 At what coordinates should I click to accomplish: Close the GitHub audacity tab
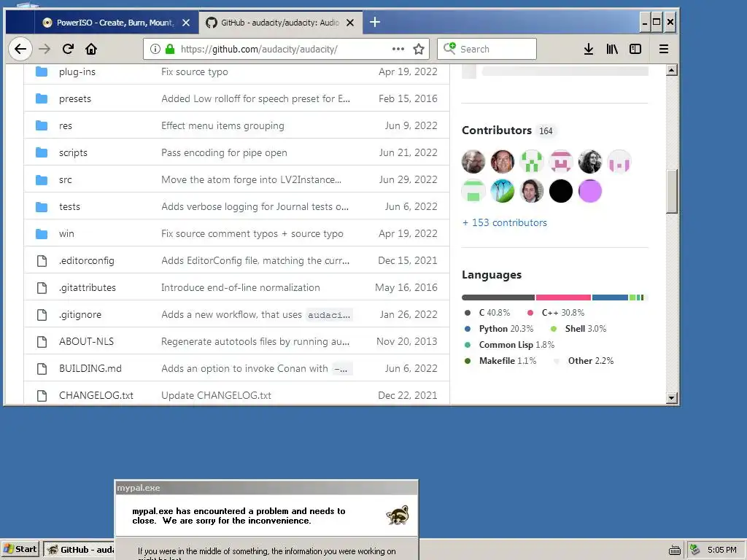click(x=349, y=23)
